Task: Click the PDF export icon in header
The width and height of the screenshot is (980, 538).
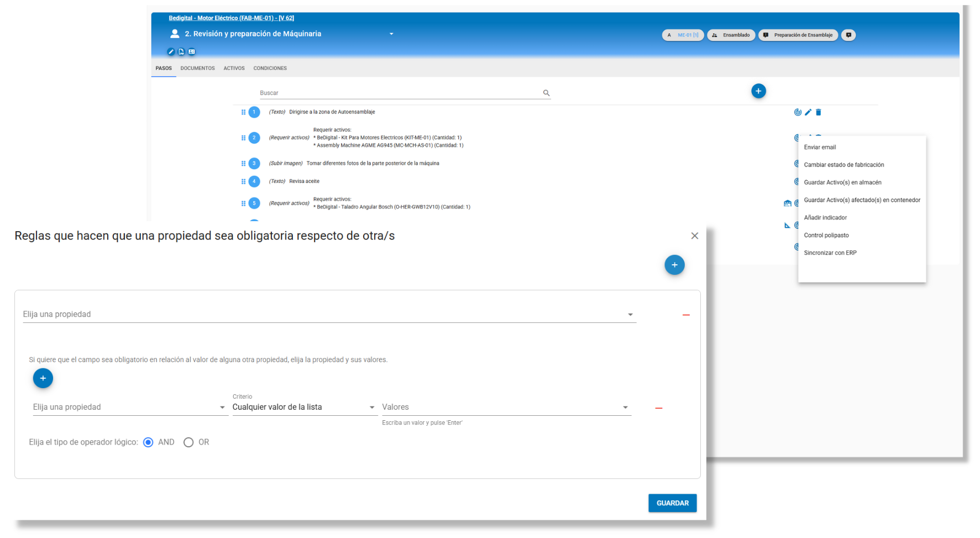Action: 181,52
